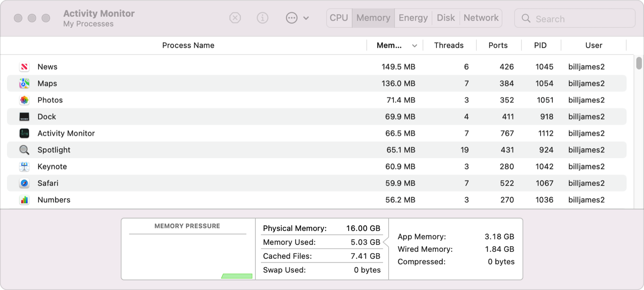Click the search magnifying glass icon
Viewport: 644px width, 290px height.
pos(526,18)
